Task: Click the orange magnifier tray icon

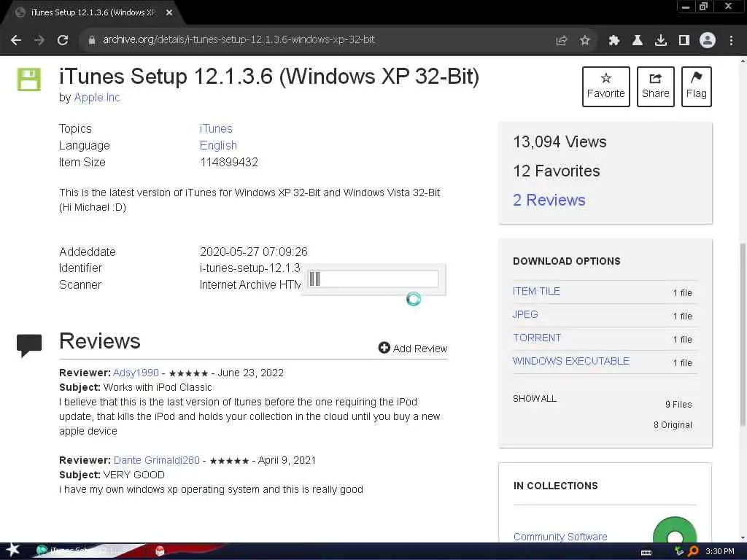Action: (x=693, y=551)
